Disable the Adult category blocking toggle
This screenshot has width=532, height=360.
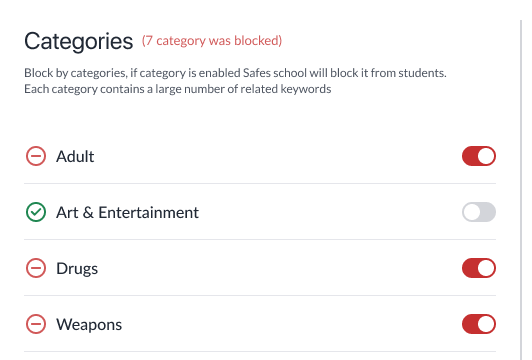tap(479, 156)
